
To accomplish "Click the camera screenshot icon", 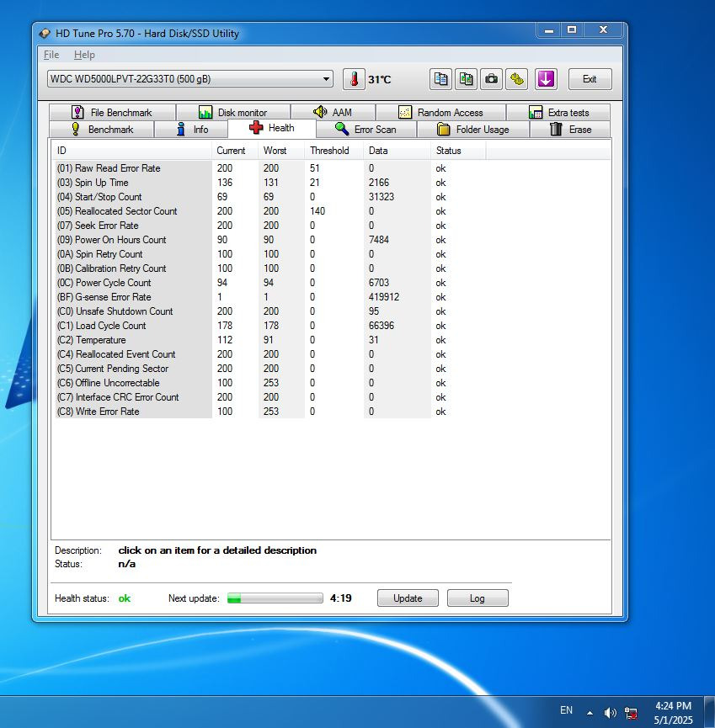I will (x=491, y=79).
